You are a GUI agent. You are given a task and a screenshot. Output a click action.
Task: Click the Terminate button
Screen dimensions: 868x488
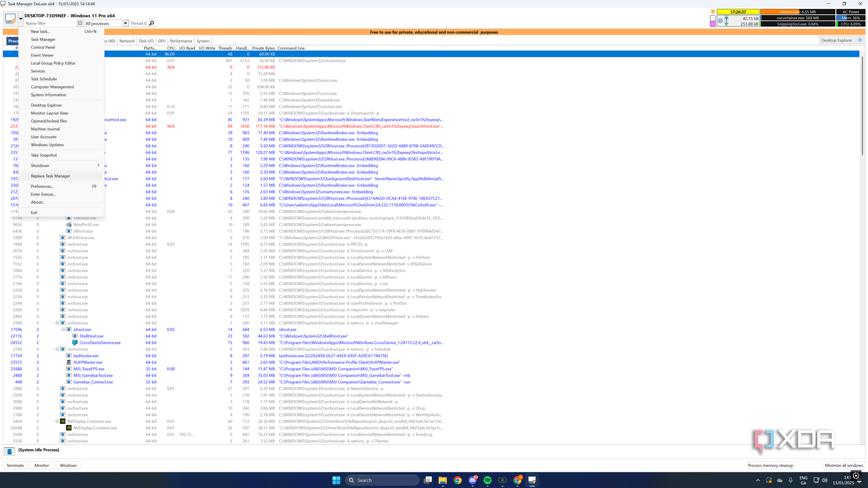[x=15, y=465]
